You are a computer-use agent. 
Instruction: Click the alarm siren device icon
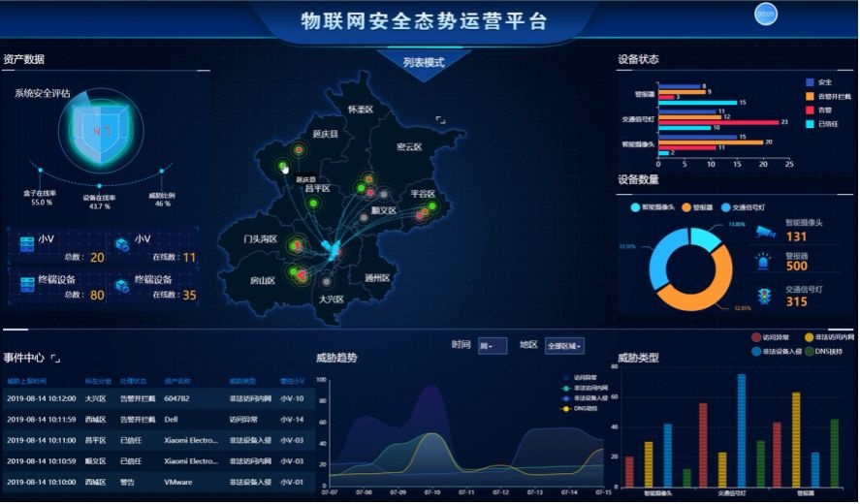[x=766, y=261]
